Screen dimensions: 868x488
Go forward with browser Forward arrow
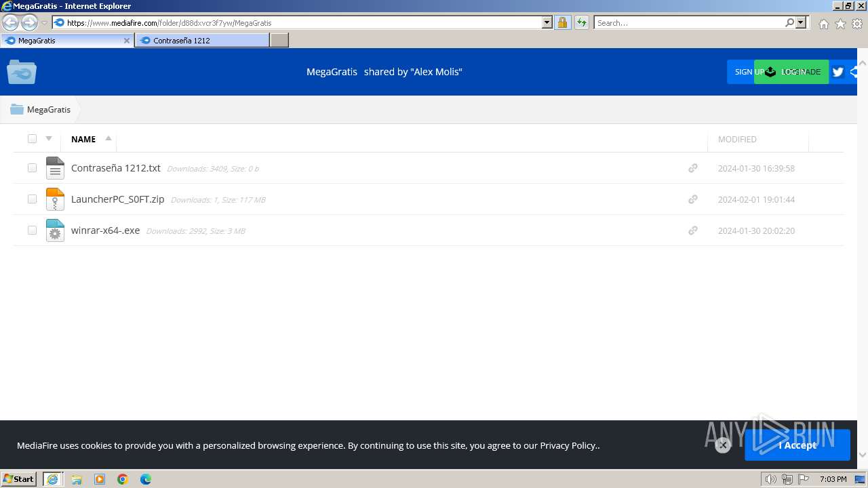pyautogui.click(x=29, y=22)
